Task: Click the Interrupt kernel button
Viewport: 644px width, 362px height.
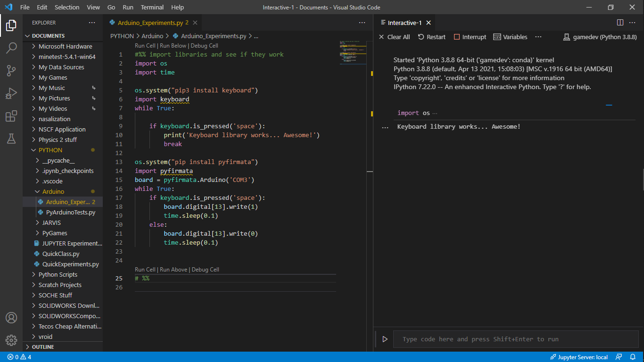Action: [x=470, y=37]
